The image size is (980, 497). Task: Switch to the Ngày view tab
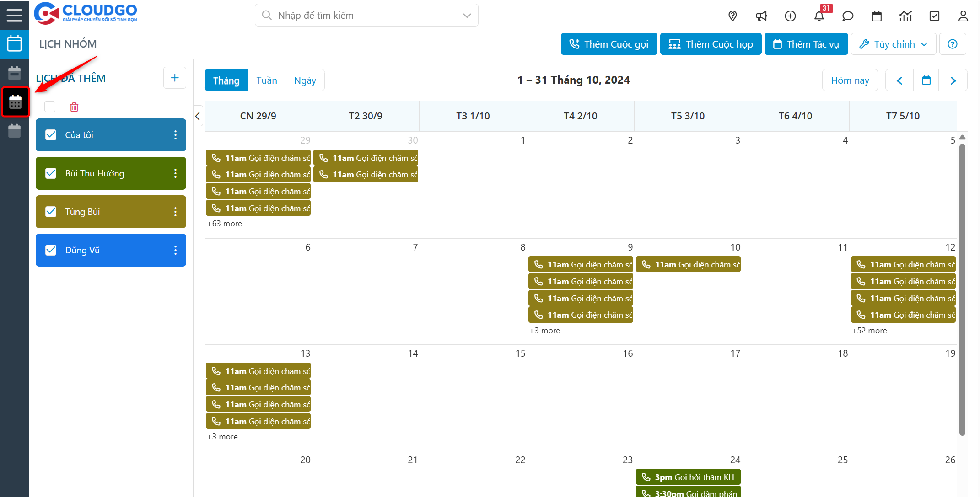click(305, 80)
